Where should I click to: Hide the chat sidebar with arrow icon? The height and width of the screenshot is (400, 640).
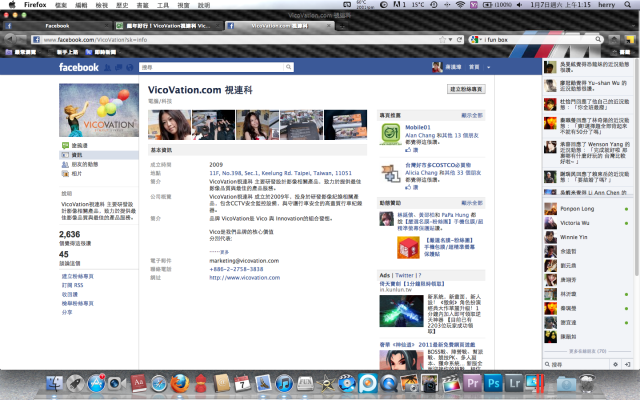click(x=628, y=364)
